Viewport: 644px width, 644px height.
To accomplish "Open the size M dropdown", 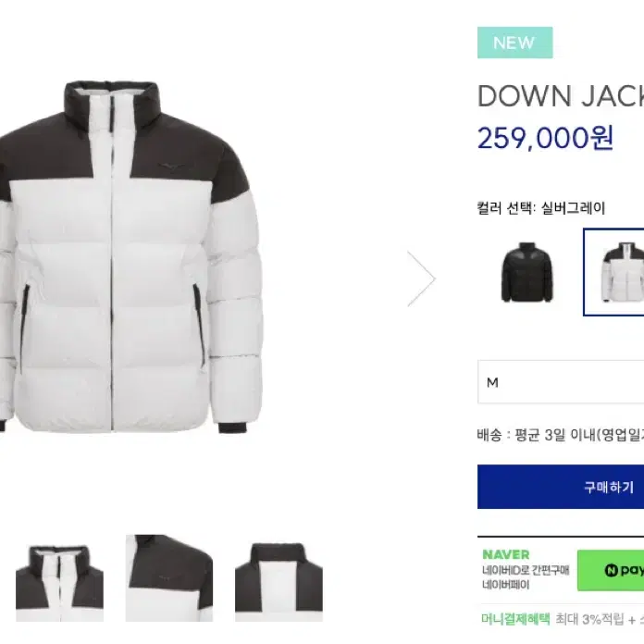I will tap(561, 382).
